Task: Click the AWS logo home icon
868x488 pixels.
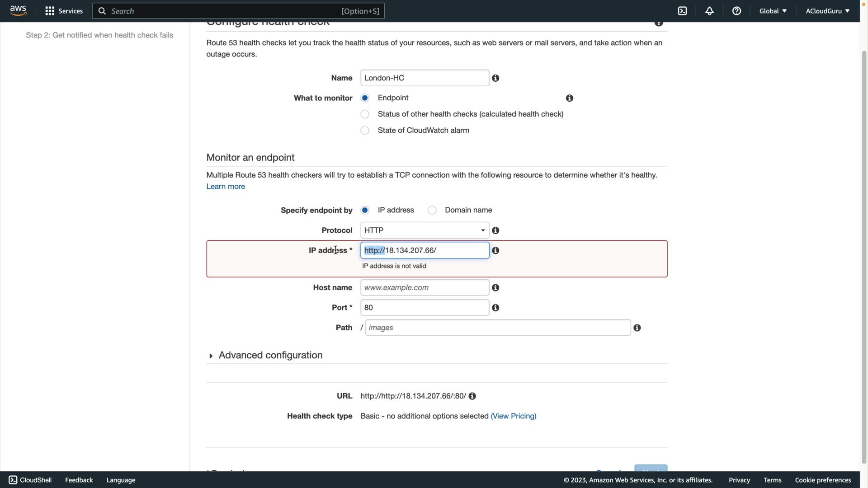Action: click(x=18, y=10)
